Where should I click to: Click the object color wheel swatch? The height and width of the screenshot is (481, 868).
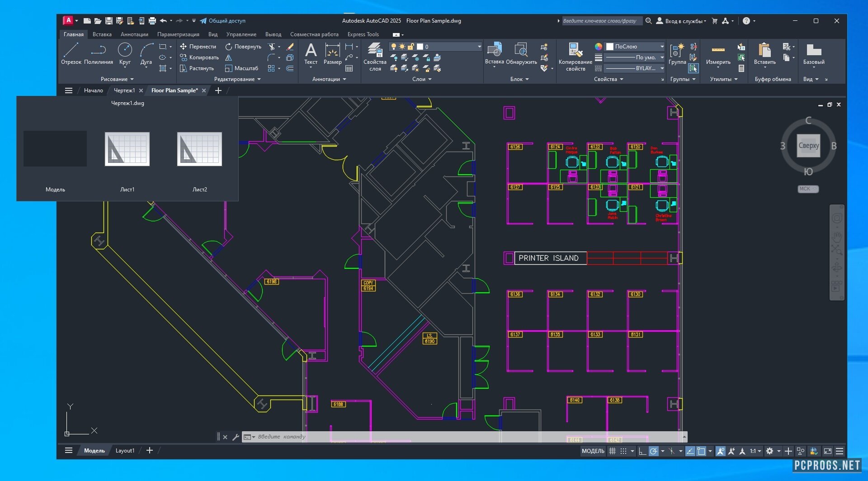(598, 47)
